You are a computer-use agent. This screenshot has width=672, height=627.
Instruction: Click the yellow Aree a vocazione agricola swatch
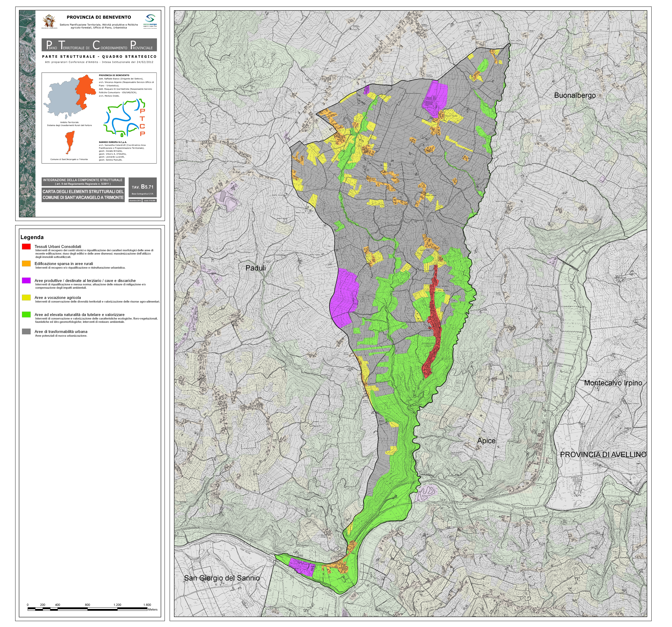[x=26, y=298]
